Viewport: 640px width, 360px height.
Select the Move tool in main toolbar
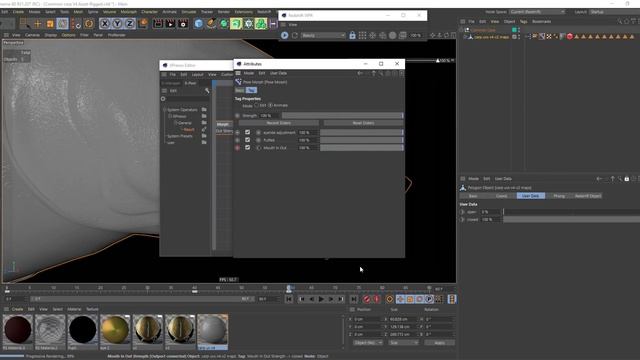pyautogui.click(x=38, y=24)
